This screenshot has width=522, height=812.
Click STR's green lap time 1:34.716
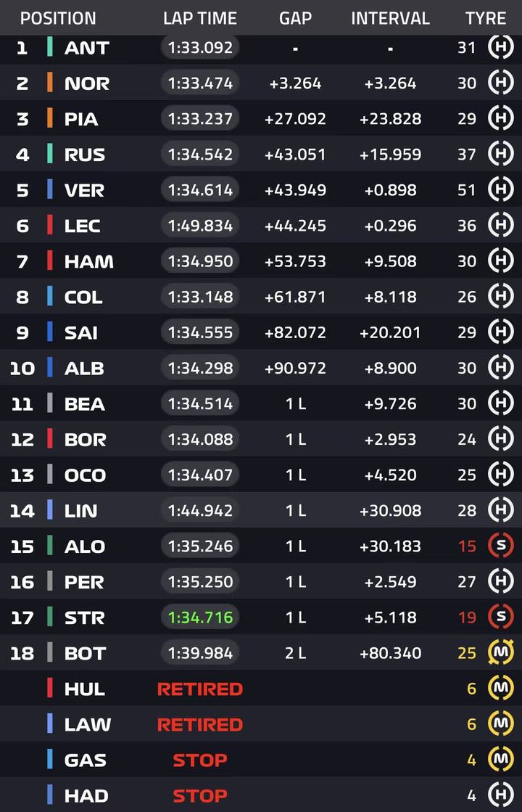click(x=199, y=618)
